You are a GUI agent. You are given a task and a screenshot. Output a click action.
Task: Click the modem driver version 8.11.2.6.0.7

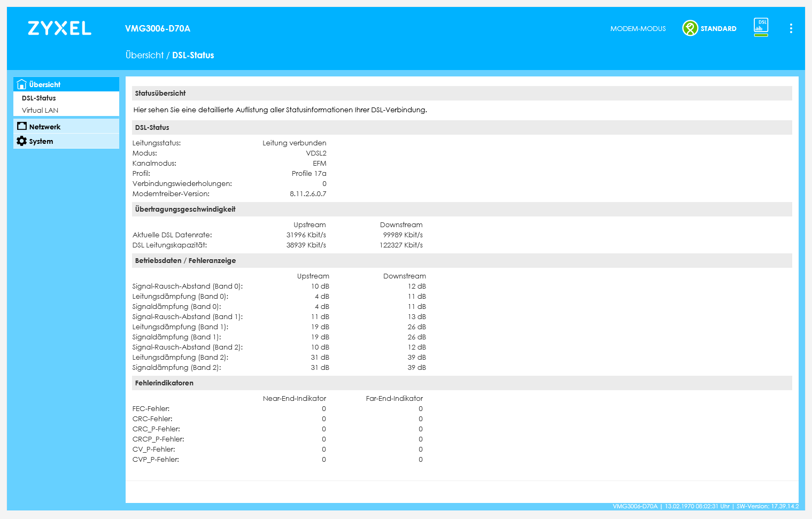coord(308,194)
